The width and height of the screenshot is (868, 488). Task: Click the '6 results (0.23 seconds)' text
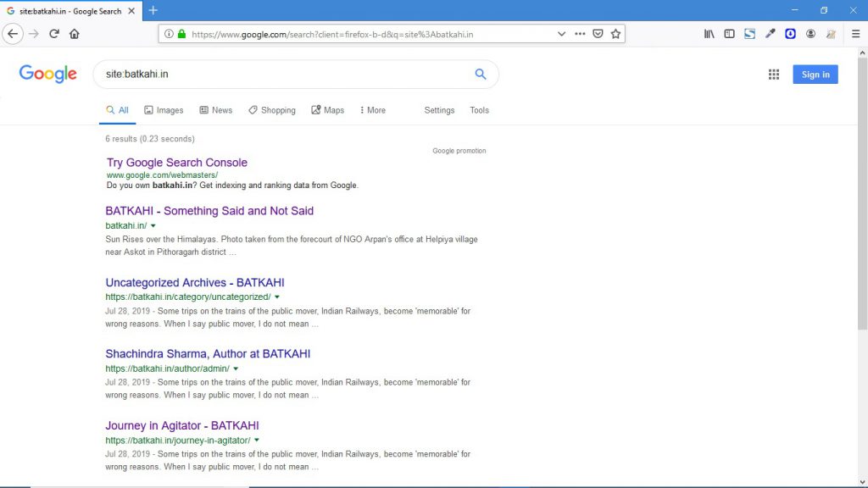pyautogui.click(x=150, y=139)
